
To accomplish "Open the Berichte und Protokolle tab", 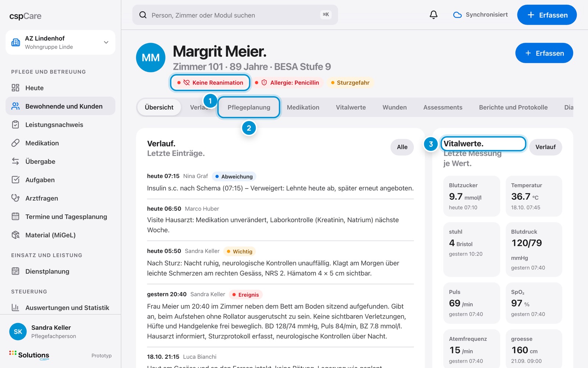I will pyautogui.click(x=513, y=107).
